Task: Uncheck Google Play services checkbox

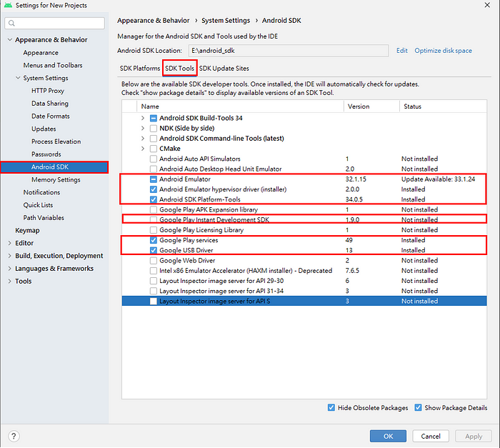Action: coord(154,240)
